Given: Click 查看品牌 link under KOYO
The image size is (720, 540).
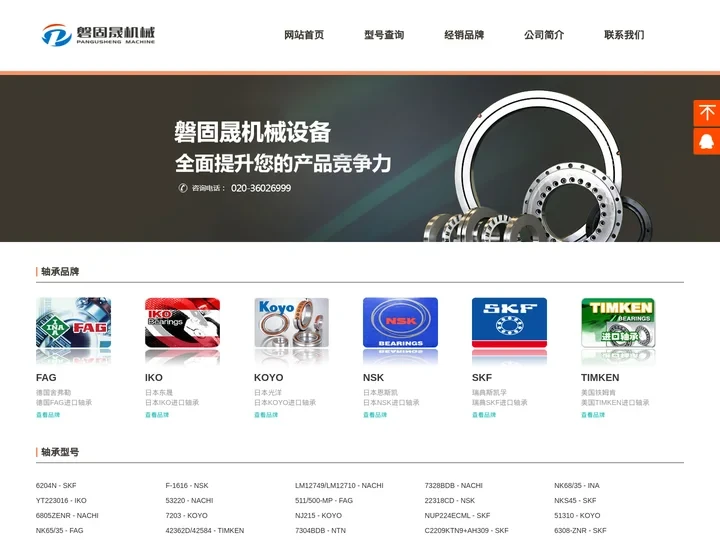Looking at the screenshot, I should (x=266, y=415).
